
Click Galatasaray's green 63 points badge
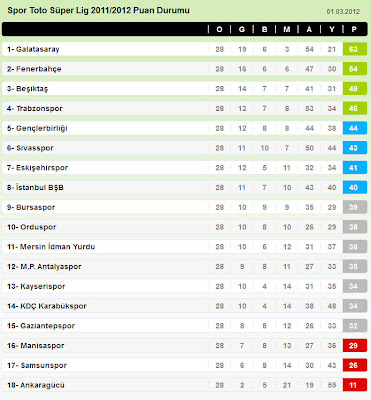click(355, 49)
